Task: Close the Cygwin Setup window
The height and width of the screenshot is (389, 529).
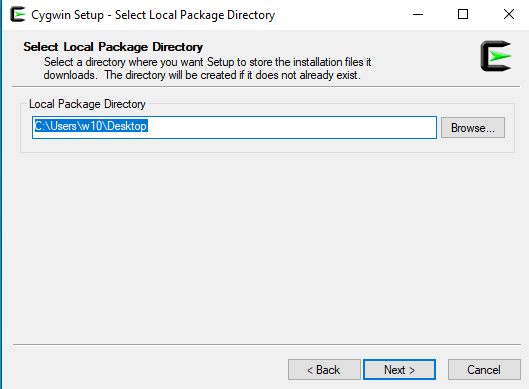Action: point(508,15)
